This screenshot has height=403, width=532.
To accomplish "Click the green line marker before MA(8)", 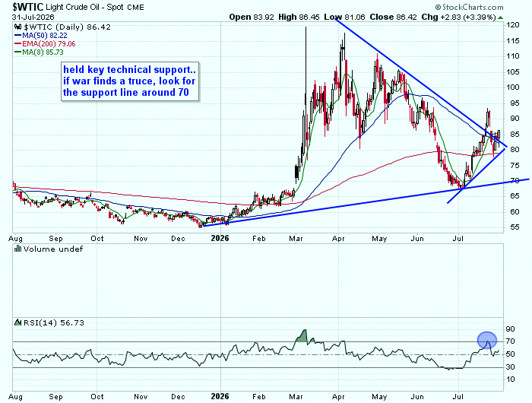I will click(17, 52).
